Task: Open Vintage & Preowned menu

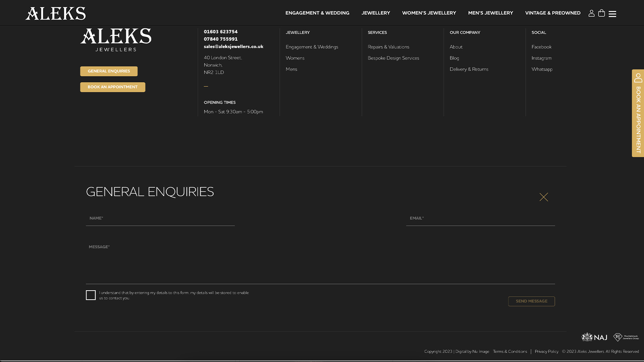Action: coord(553,13)
